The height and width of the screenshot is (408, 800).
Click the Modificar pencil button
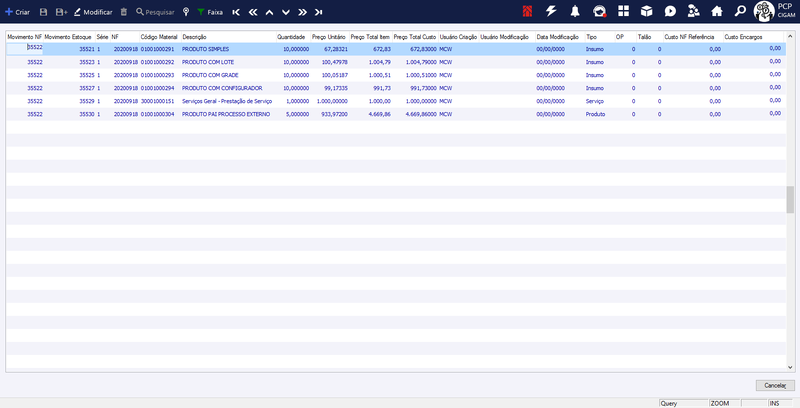93,12
